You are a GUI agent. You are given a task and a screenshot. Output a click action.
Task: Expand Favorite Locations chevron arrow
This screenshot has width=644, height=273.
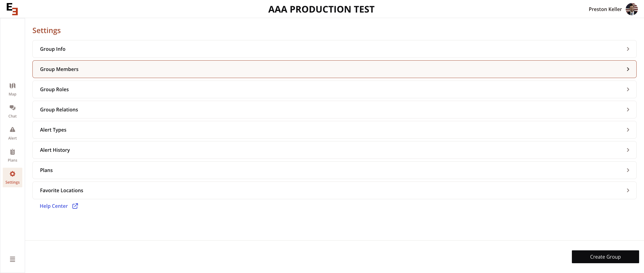[x=628, y=190]
